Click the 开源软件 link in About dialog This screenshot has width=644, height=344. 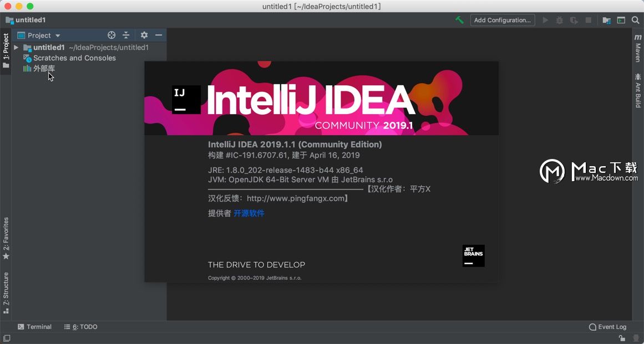(249, 213)
